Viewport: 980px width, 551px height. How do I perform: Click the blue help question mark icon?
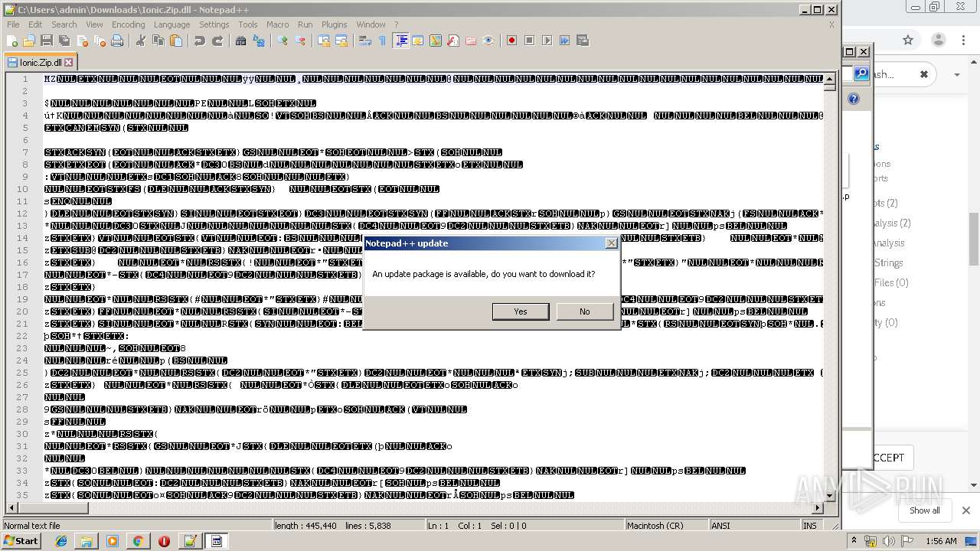coord(854,99)
